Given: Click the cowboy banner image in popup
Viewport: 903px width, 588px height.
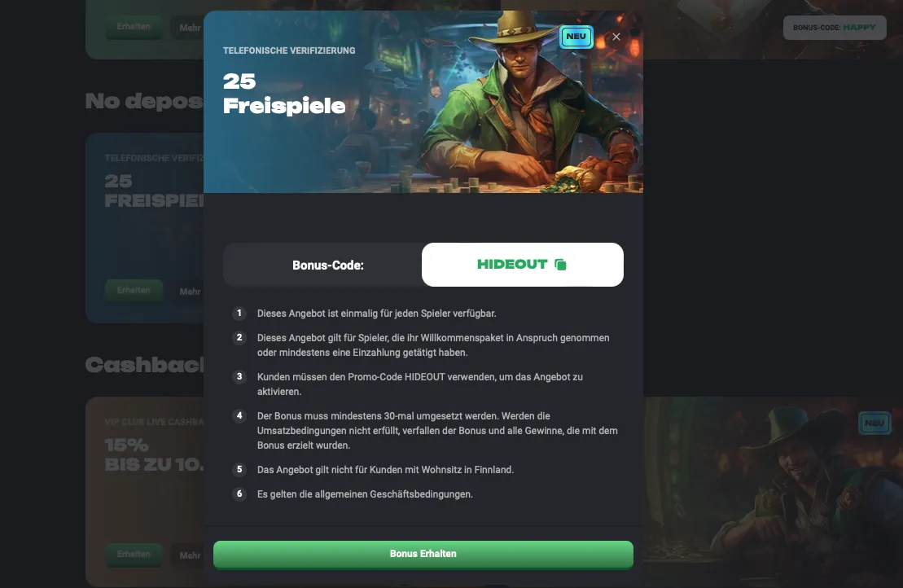Looking at the screenshot, I should tap(423, 101).
